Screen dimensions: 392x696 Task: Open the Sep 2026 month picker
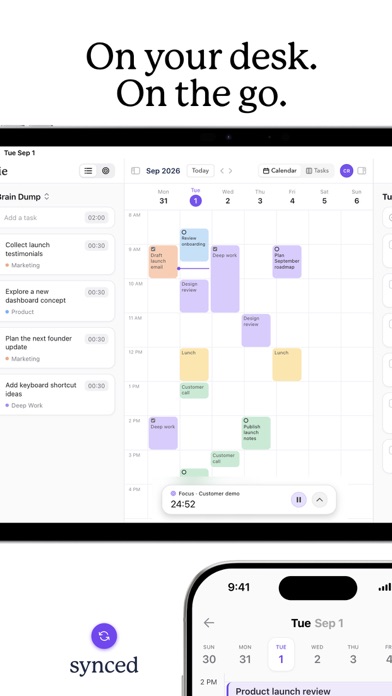[163, 171]
